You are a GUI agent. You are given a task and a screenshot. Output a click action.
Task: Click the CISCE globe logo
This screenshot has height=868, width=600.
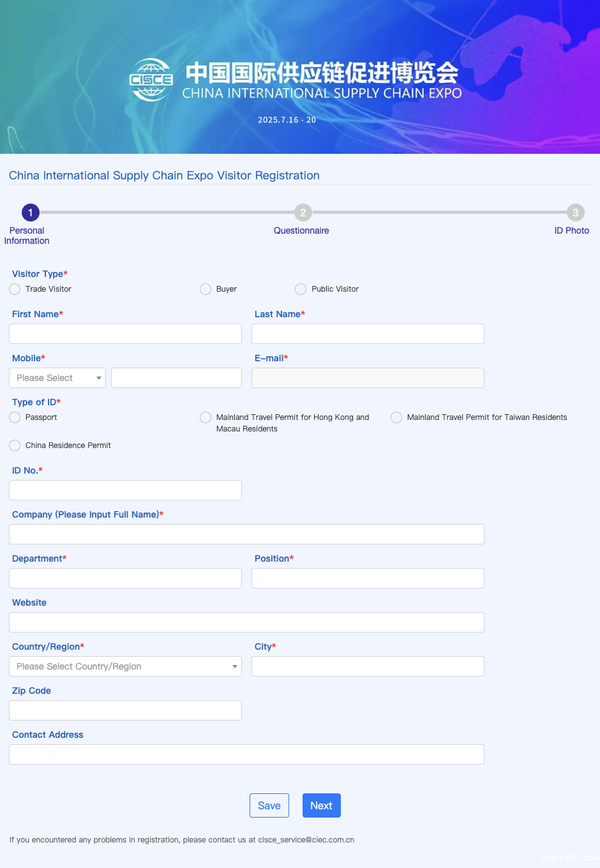[x=151, y=80]
